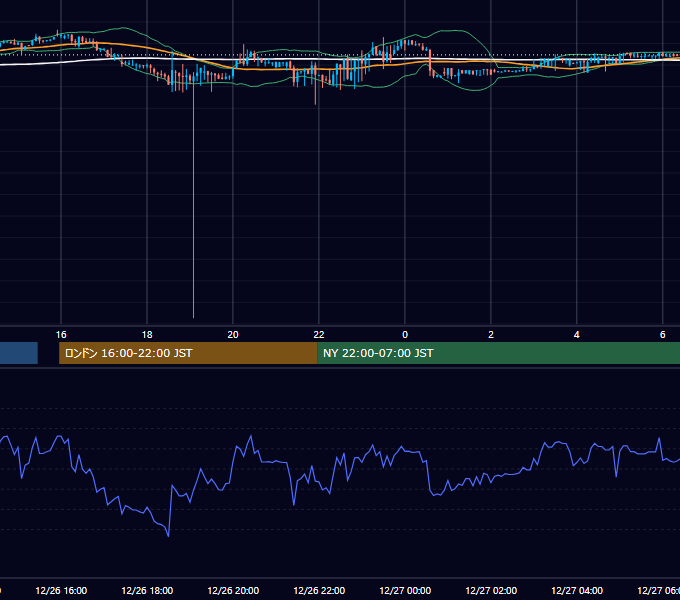Click the 12/27 02:00 timestamp label
The image size is (680, 600).
(x=491, y=591)
